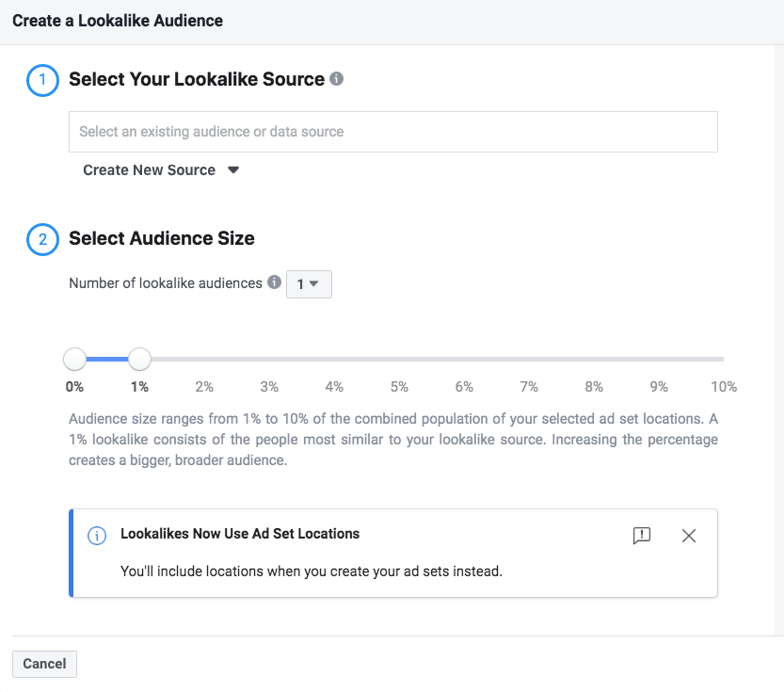The width and height of the screenshot is (784, 692).
Task: Click info icon beside Select Your Lookalike Source
Action: click(x=336, y=79)
